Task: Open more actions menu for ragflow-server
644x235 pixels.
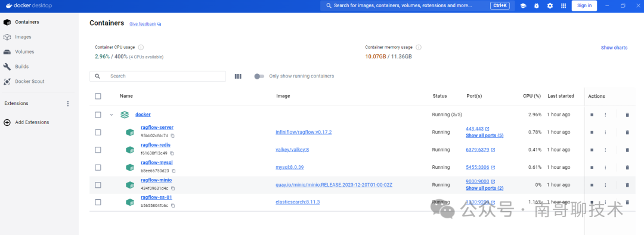Action: 605,132
